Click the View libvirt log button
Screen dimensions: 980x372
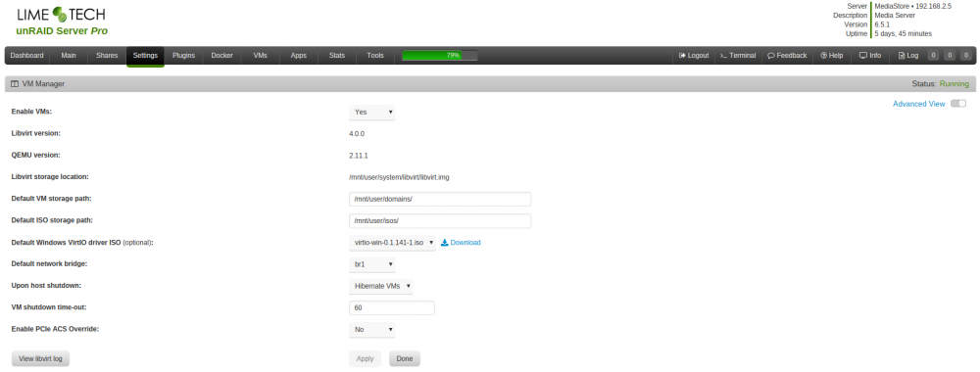click(40, 359)
